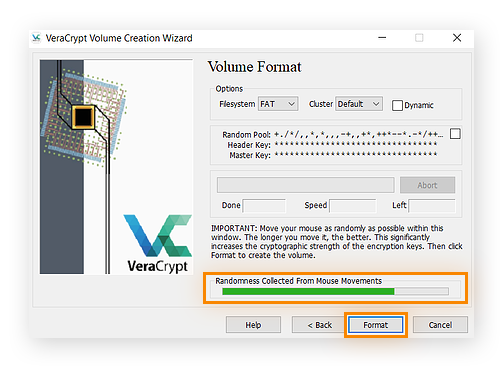Toggle the Random Pool display checkbox
Viewport: 501px width, 368px height.
tap(455, 134)
